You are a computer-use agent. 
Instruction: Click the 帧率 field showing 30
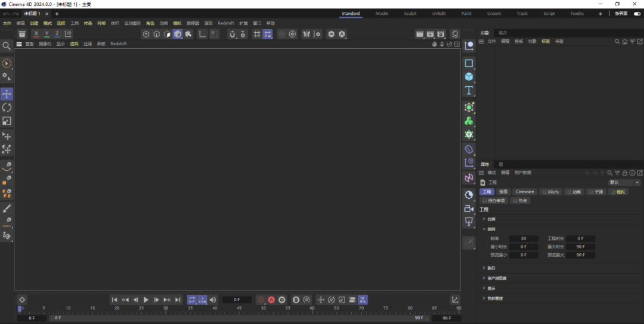coord(523,238)
